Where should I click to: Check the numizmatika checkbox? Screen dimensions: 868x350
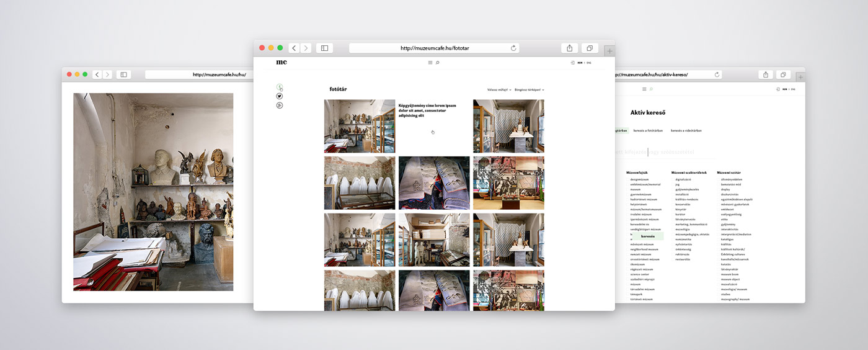point(673,239)
